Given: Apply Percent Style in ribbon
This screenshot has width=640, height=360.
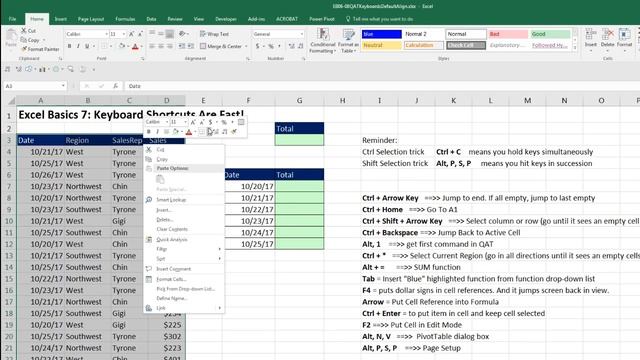Looking at the screenshot, I should (x=271, y=47).
